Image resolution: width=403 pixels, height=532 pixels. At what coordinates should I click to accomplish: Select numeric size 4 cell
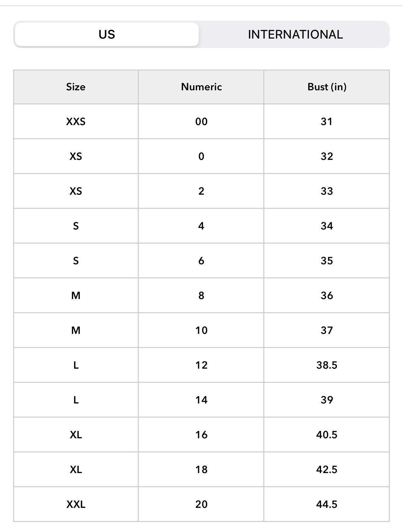[x=201, y=226]
